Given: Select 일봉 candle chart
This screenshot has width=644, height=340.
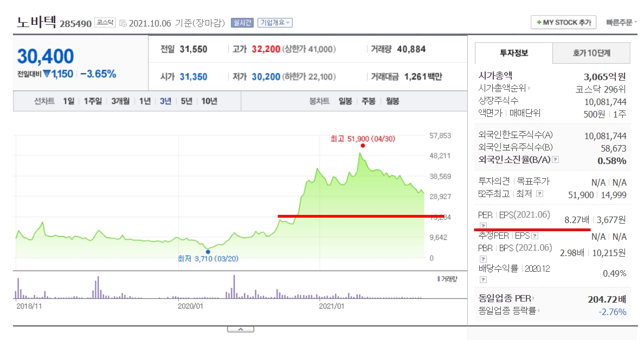Looking at the screenshot, I should point(345,101).
